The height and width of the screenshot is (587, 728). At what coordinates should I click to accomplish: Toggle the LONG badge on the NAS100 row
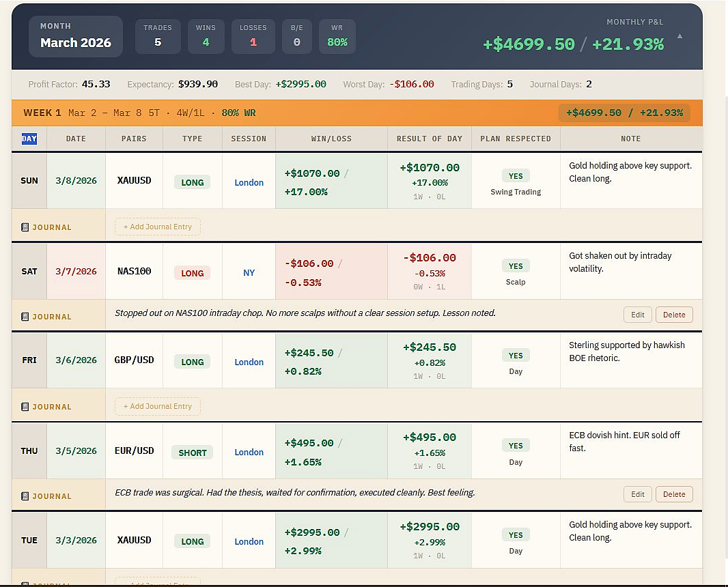pyautogui.click(x=192, y=272)
